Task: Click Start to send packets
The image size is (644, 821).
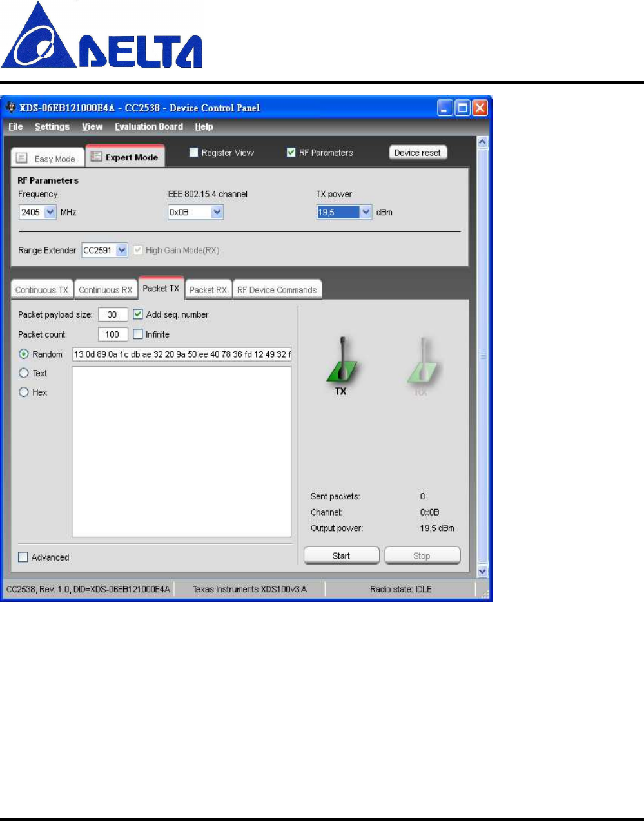Action: tap(342, 555)
